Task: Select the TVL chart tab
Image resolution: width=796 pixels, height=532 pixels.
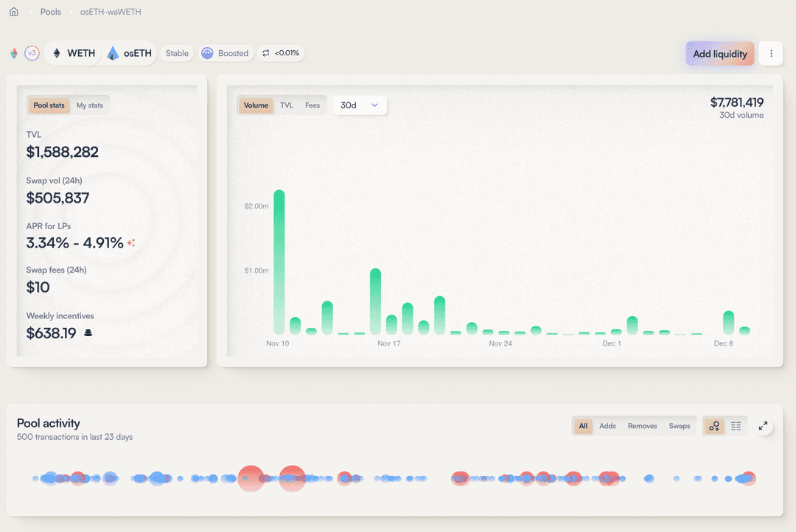Action: (287, 105)
